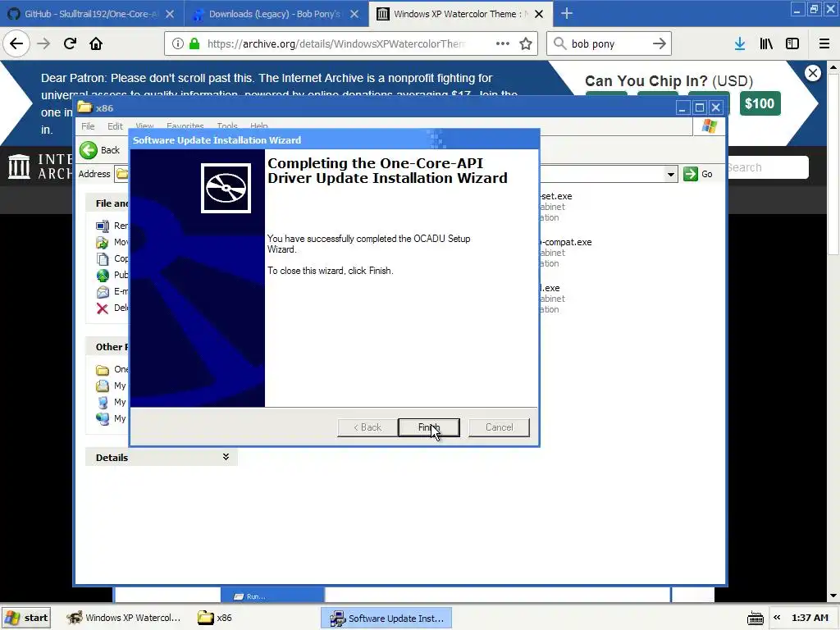Click the 1:37 AM clock
Viewport: 840px width, 630px height.
[810, 618]
